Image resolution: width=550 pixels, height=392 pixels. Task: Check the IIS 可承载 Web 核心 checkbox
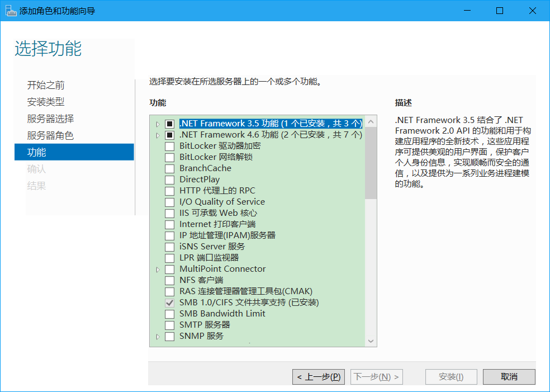(170, 214)
